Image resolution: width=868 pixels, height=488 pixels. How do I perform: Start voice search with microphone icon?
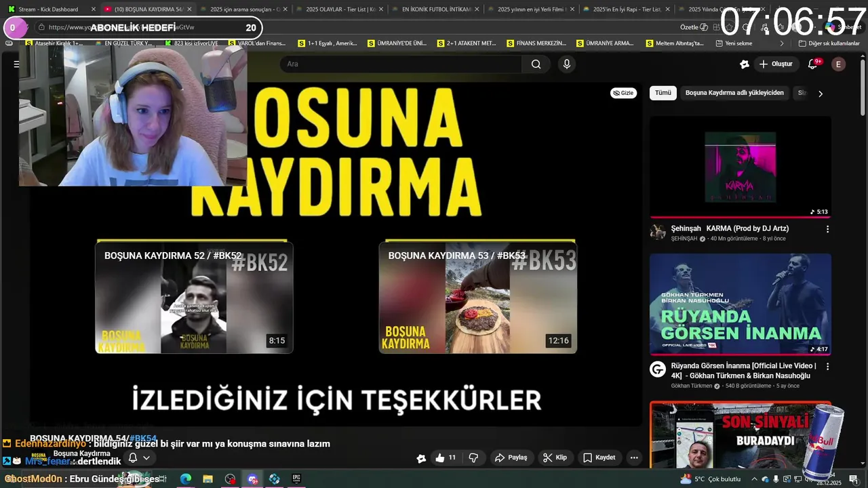(x=567, y=64)
